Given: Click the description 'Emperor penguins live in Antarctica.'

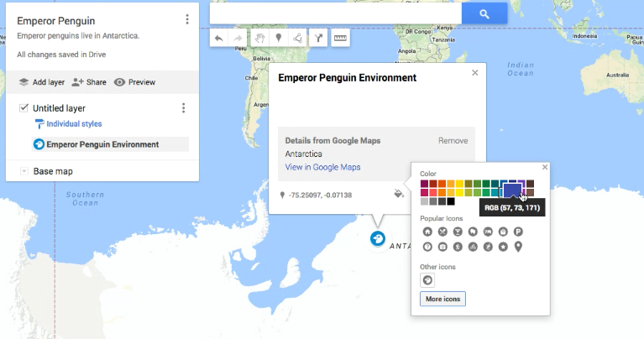Looking at the screenshot, I should 78,36.
